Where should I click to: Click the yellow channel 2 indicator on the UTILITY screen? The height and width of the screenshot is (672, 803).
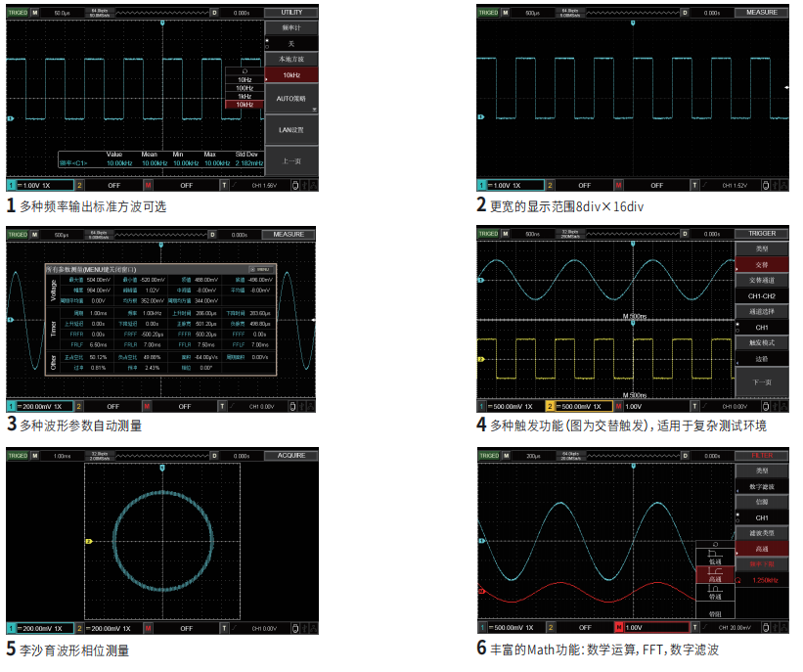tap(79, 186)
